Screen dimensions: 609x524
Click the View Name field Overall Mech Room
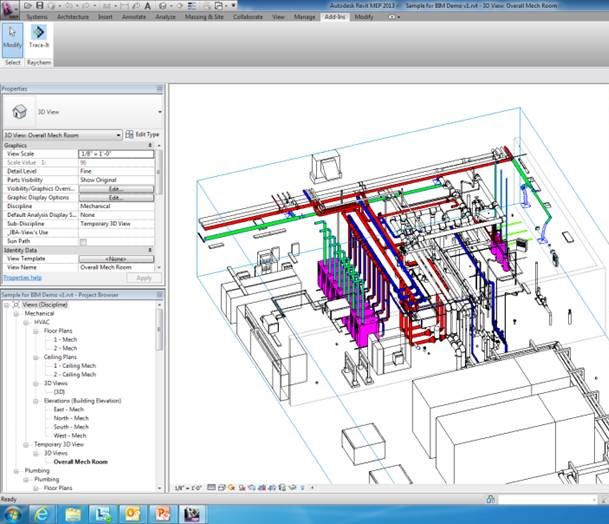click(x=116, y=268)
